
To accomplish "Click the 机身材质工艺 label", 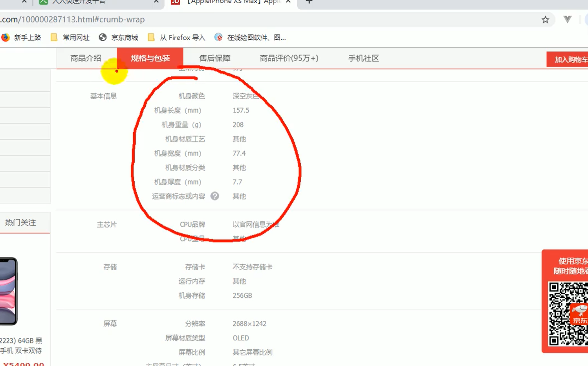I will tap(185, 139).
